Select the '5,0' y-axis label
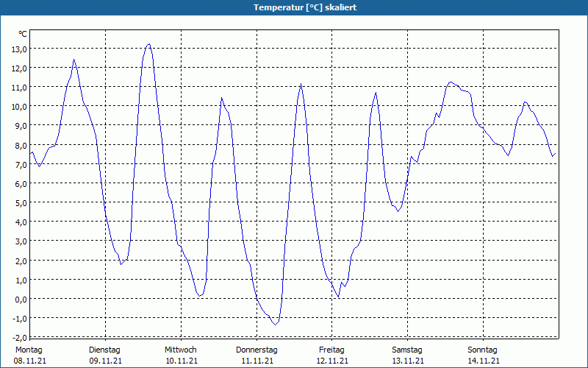588x368 pixels. coord(21,203)
